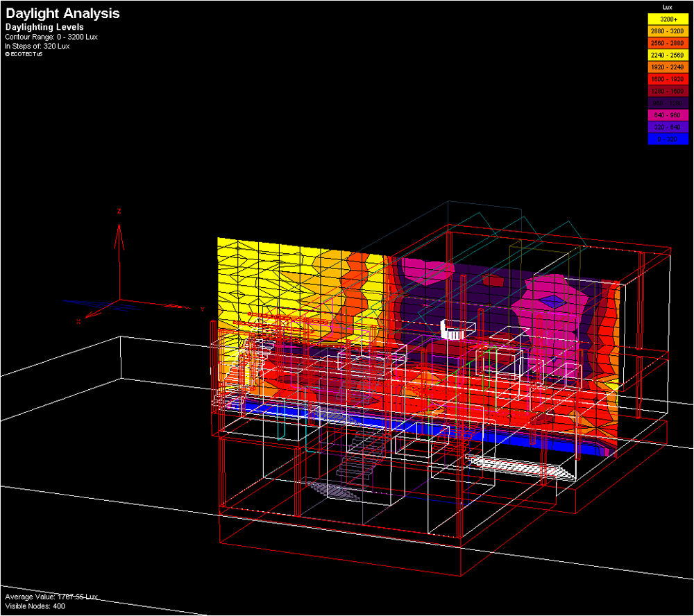Select the small white solid object in model

[452, 330]
